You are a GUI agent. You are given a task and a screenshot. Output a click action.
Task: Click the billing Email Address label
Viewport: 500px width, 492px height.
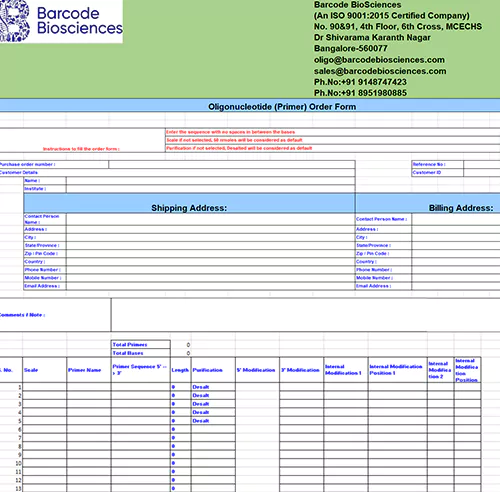373,286
